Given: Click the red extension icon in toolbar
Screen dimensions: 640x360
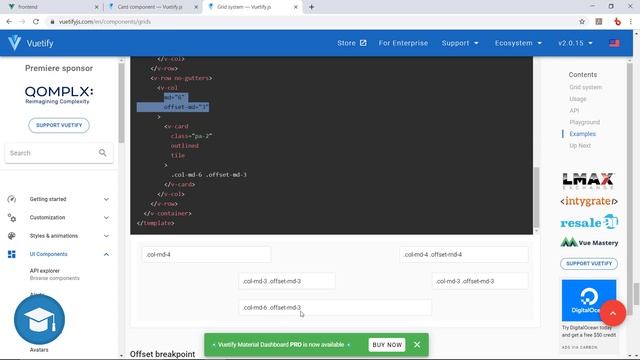Looking at the screenshot, I should coord(617,22).
